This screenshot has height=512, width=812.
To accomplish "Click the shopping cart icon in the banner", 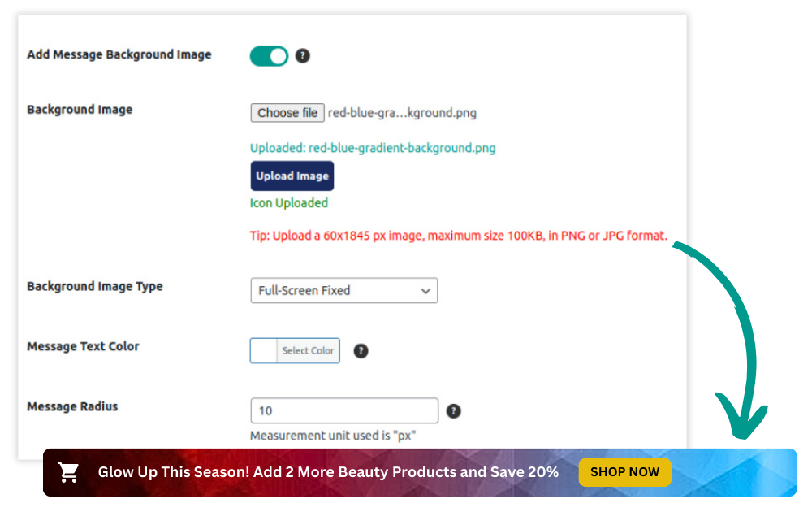I will [x=68, y=472].
